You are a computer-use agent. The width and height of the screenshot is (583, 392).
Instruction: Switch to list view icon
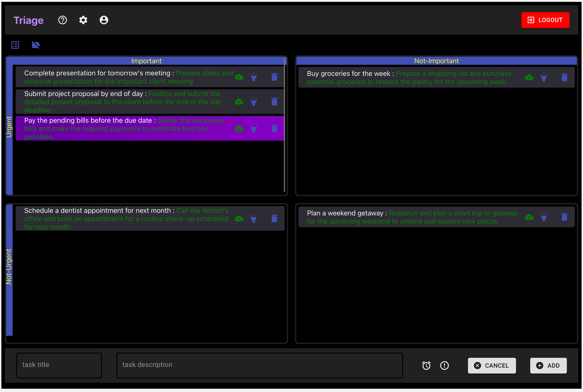click(15, 45)
